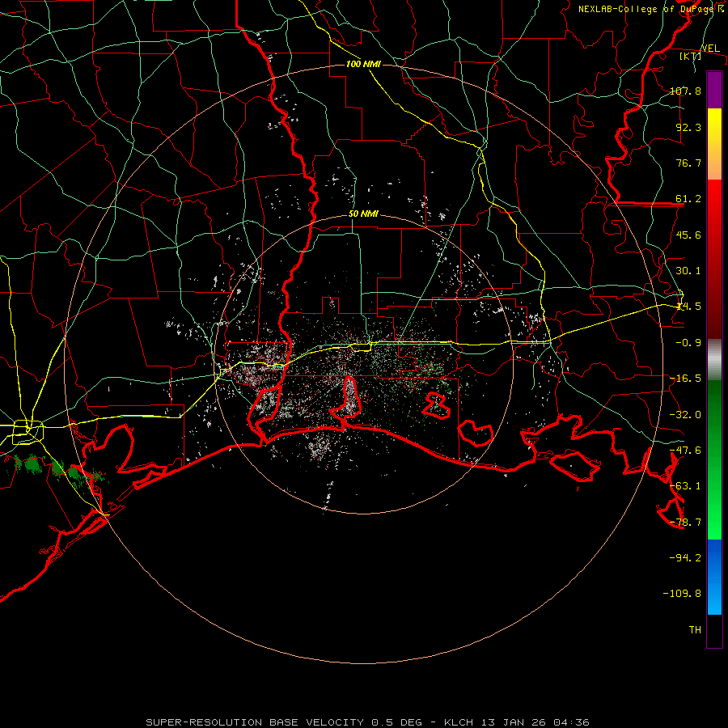728x728 pixels.
Task: Click the -109.8 velocity scale value
Action: pos(682,594)
